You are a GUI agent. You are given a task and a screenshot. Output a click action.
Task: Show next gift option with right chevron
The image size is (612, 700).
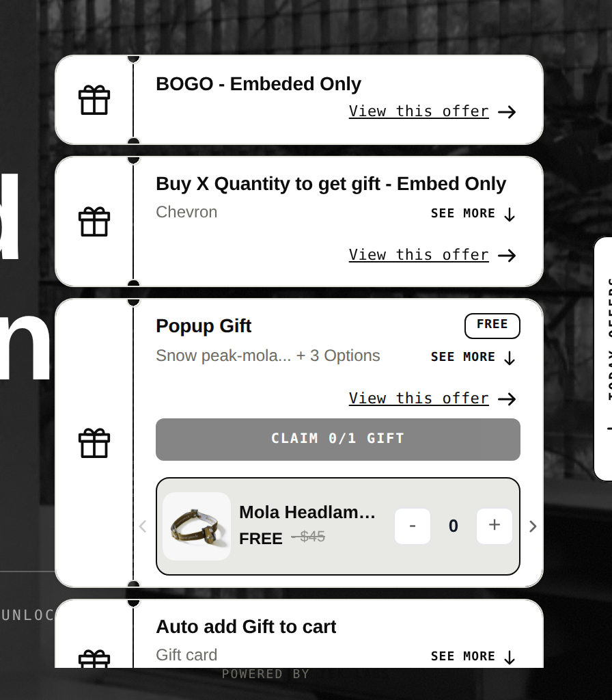(533, 526)
